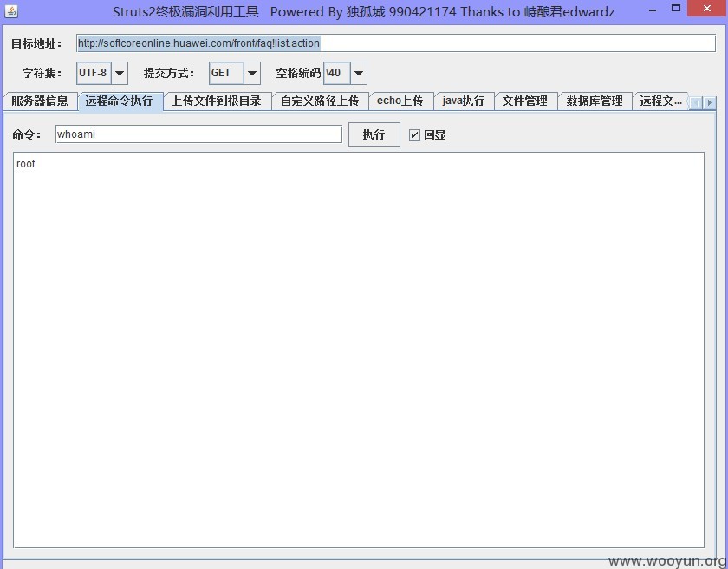Close the Struts2 tool window
The width and height of the screenshot is (728, 569).
point(706,9)
